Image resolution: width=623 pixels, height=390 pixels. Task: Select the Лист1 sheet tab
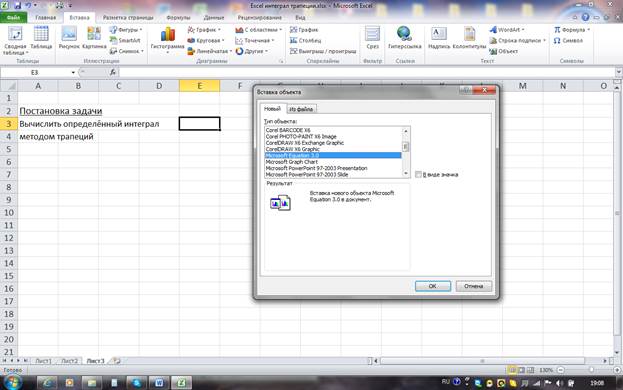tap(43, 361)
